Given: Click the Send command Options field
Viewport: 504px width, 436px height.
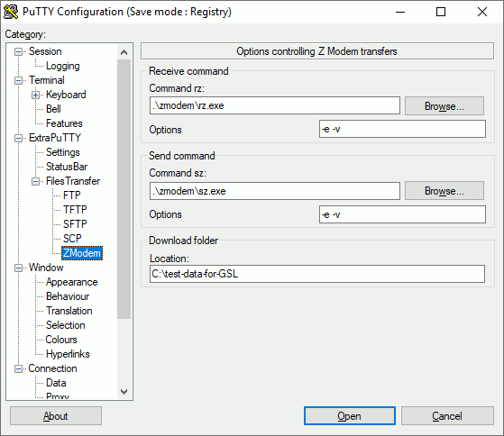Looking at the screenshot, I should [402, 214].
